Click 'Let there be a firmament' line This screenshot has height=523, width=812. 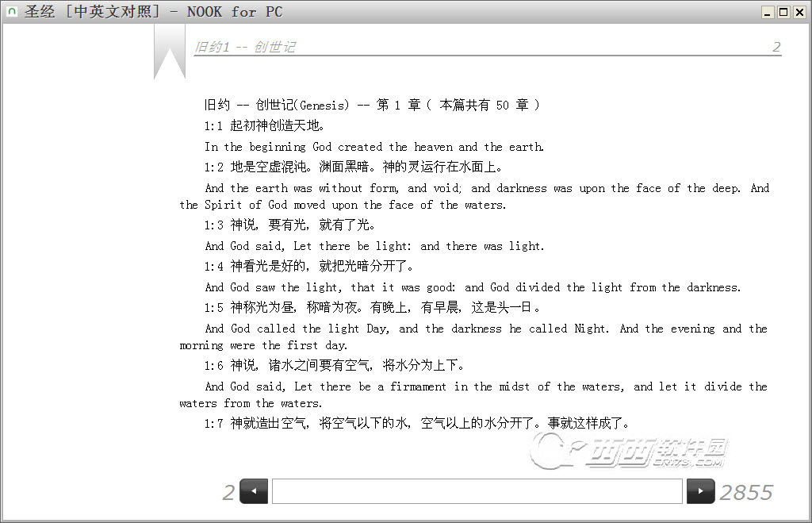tap(486, 386)
